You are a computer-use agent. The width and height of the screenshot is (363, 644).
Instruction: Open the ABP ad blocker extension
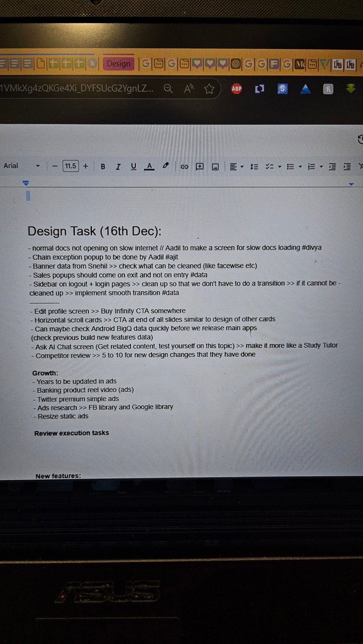(236, 89)
